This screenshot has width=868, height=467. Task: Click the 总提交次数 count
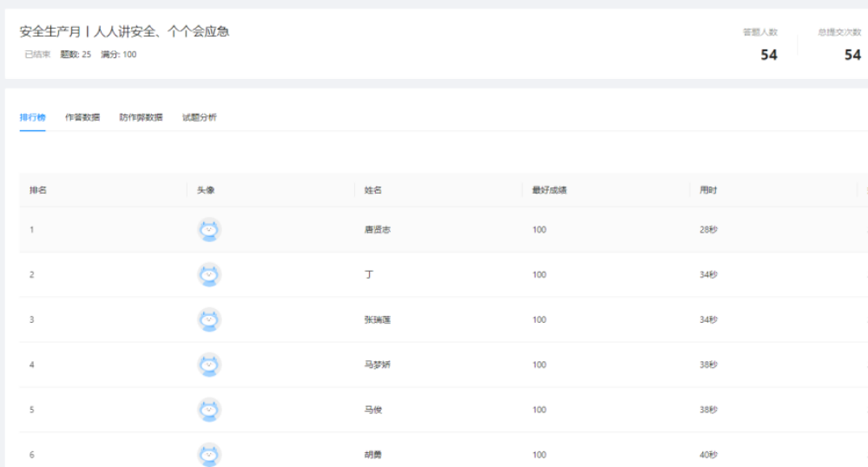[852, 55]
